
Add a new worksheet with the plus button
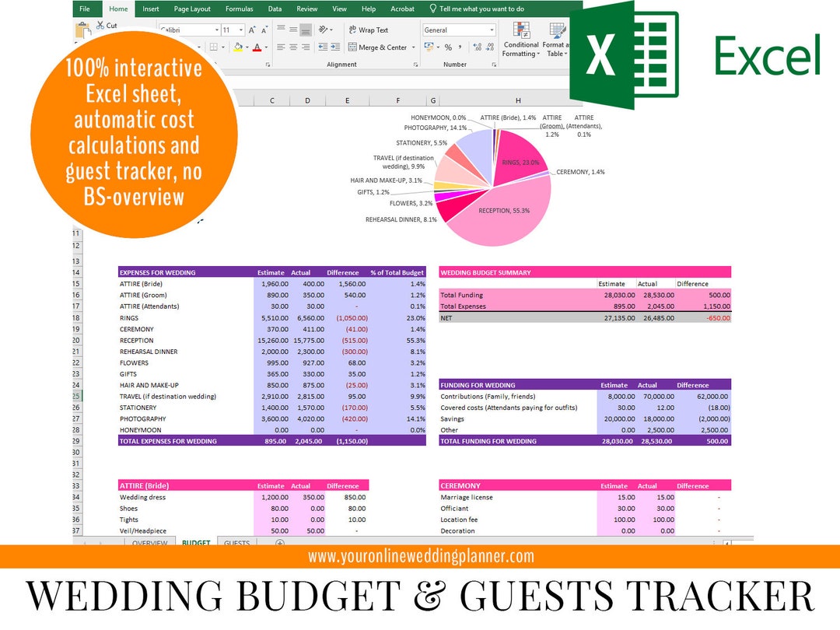pyautogui.click(x=279, y=542)
